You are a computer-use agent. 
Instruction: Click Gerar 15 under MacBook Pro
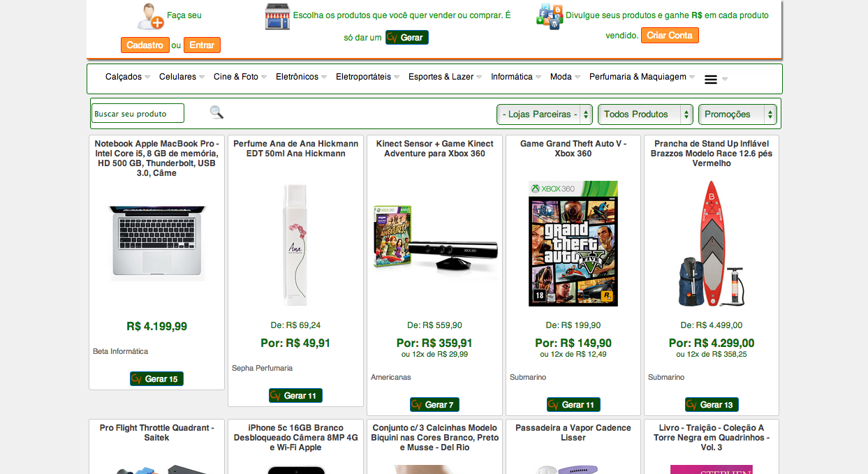156,378
